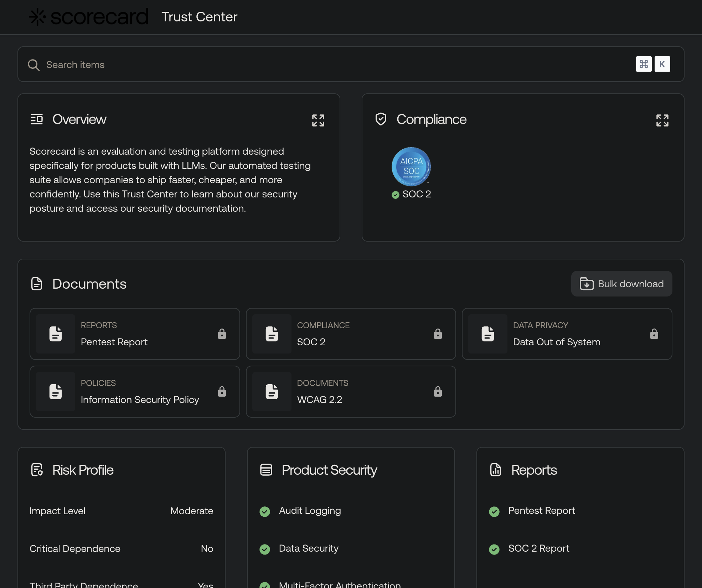
Task: Open Information Security Policy document
Action: click(x=135, y=392)
